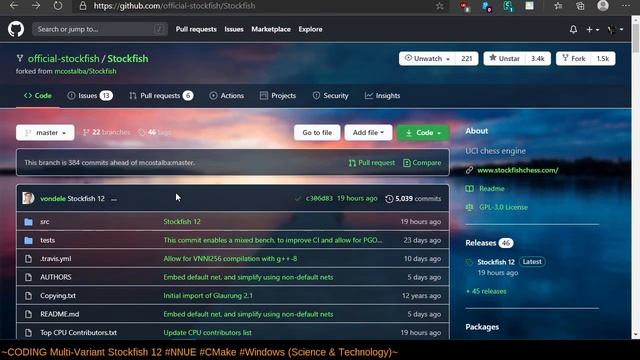This screenshot has width=640, height=360.
Task: Open Marketplace in the top navigation
Action: tap(271, 29)
